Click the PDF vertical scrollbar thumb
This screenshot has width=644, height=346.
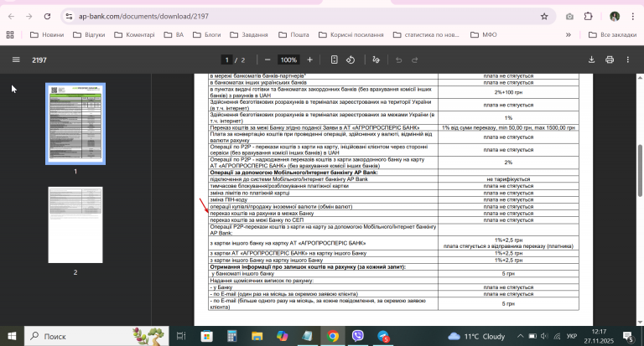(x=640, y=171)
